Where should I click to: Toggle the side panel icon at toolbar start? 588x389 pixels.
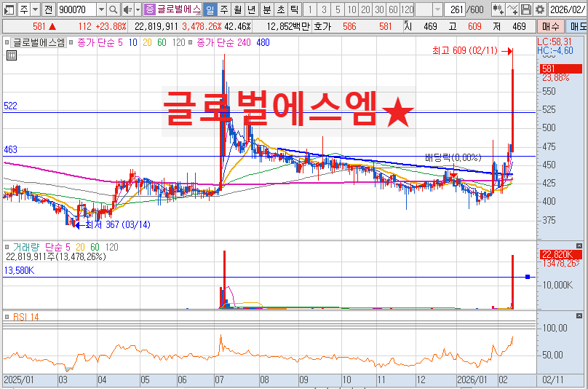(x=9, y=9)
